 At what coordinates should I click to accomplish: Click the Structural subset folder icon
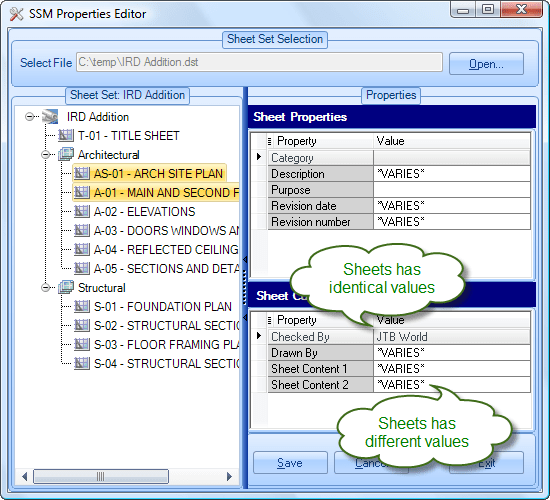tap(66, 287)
